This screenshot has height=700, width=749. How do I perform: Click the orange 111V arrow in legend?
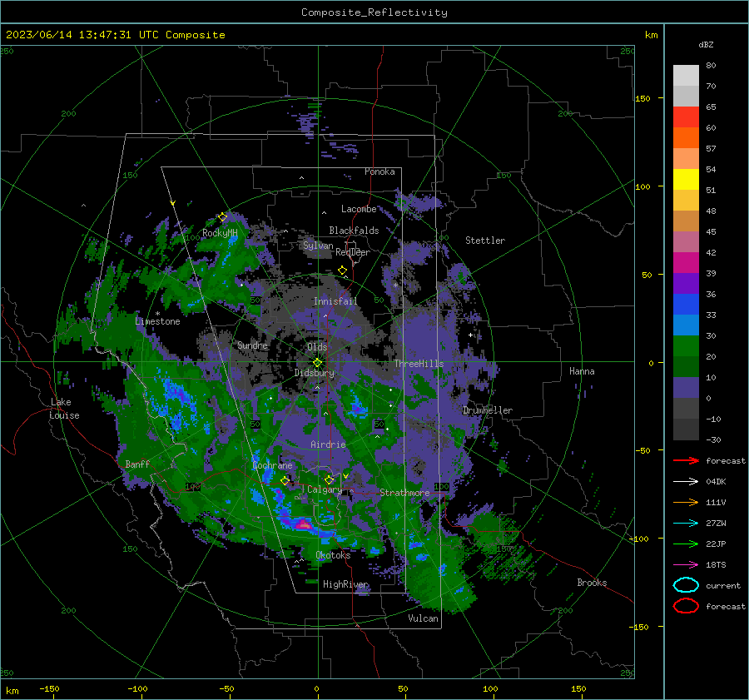click(x=686, y=502)
